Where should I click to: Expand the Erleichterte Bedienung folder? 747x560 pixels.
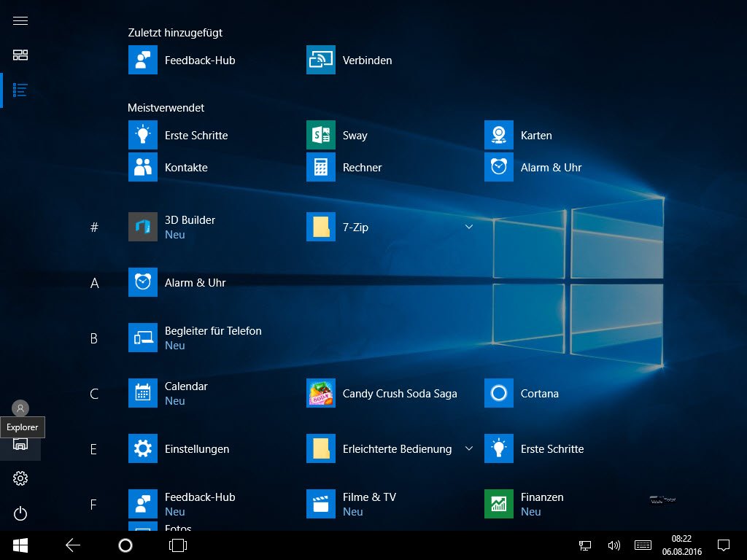469,448
